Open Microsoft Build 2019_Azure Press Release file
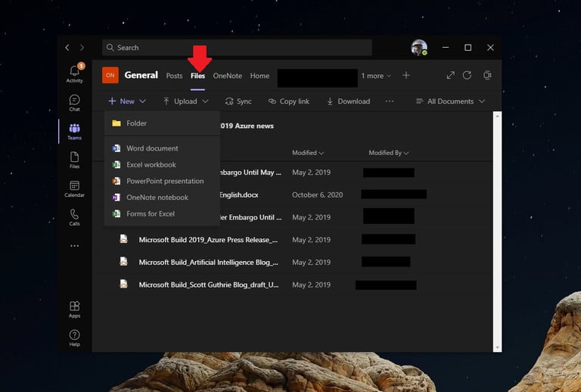 tap(208, 240)
